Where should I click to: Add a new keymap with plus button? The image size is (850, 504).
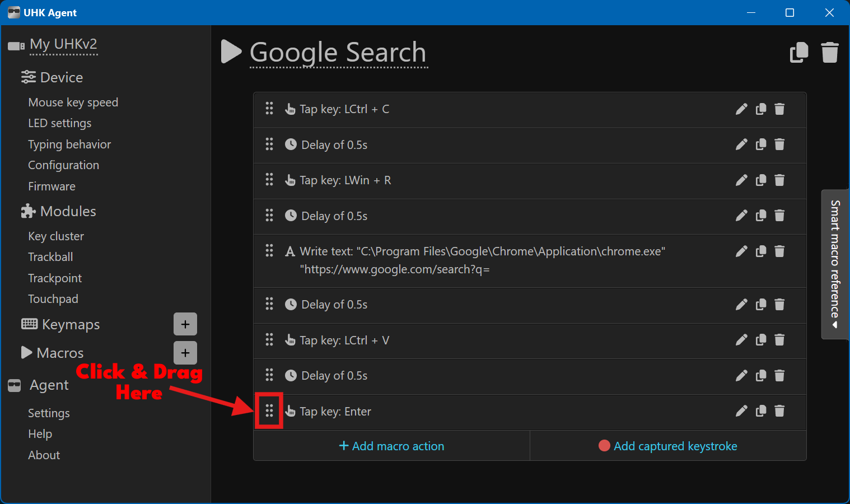pos(185,324)
